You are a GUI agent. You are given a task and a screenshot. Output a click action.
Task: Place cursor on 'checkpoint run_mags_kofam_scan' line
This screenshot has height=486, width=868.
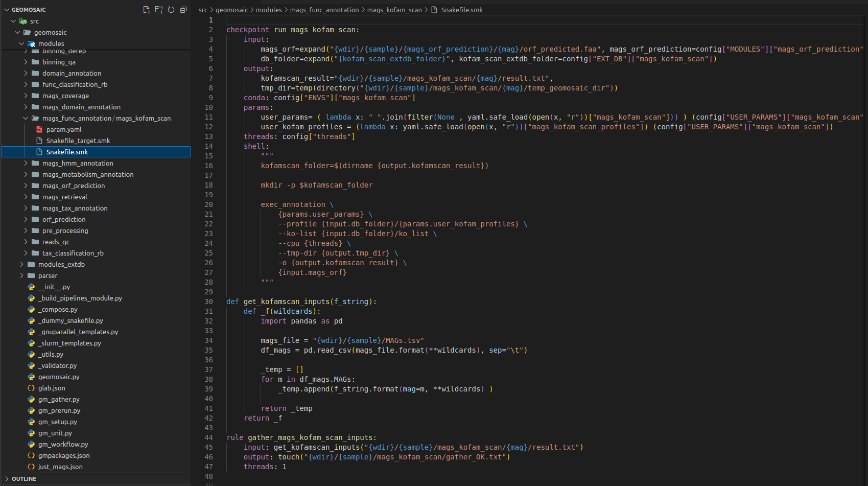(293, 30)
